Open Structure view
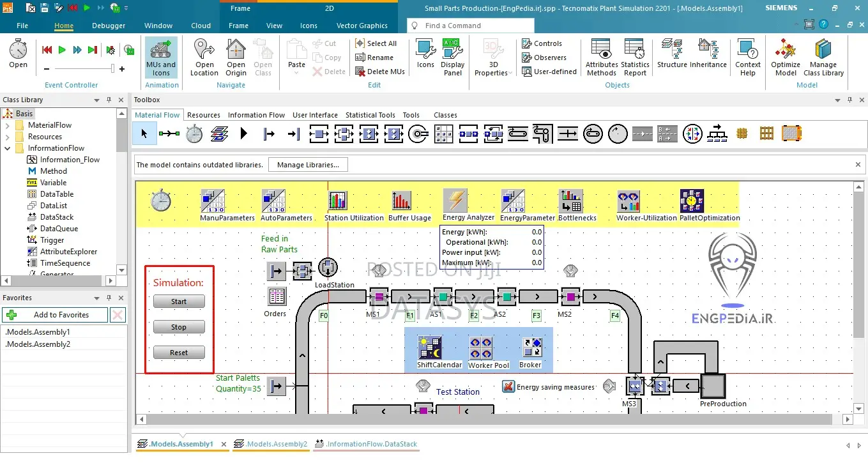This screenshot has width=868, height=465. coord(672,54)
